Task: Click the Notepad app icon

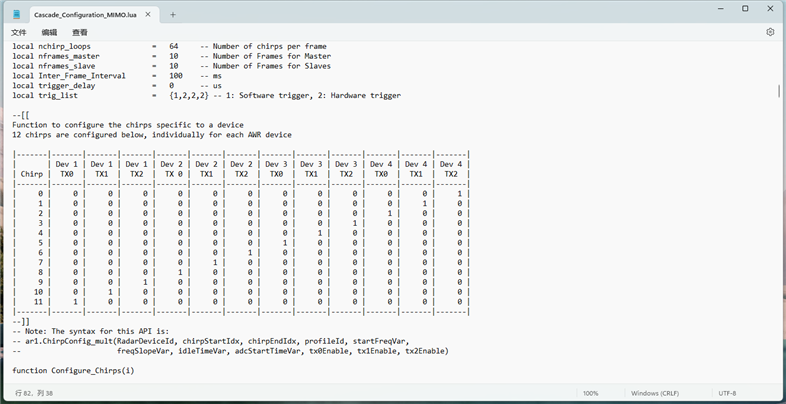Action: click(17, 15)
